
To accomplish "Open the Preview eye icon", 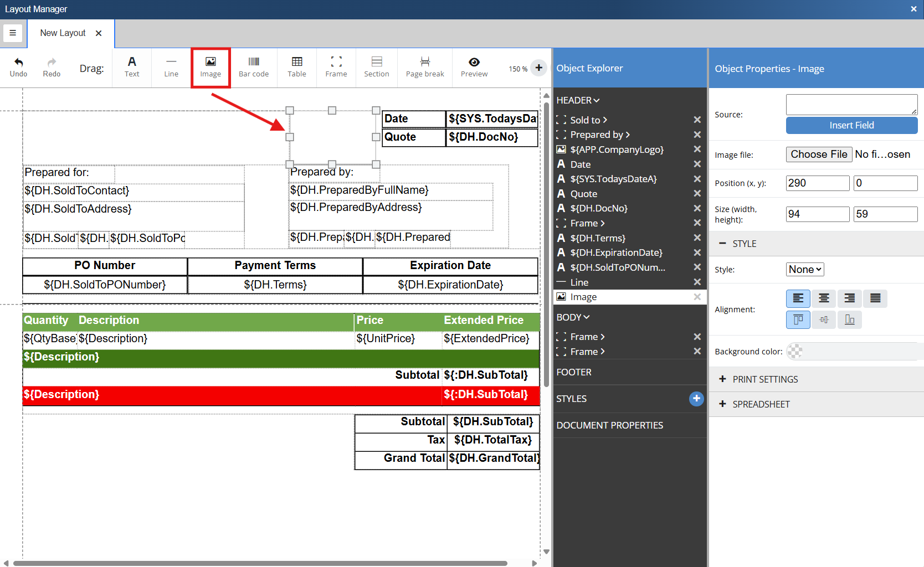I will coord(474,67).
